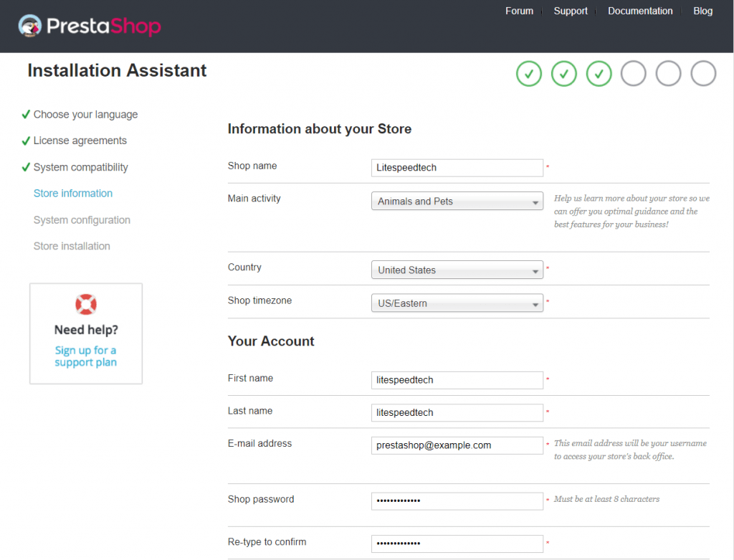The width and height of the screenshot is (734, 560).
Task: Click the PrestaShop wordmark text
Action: 103,26
